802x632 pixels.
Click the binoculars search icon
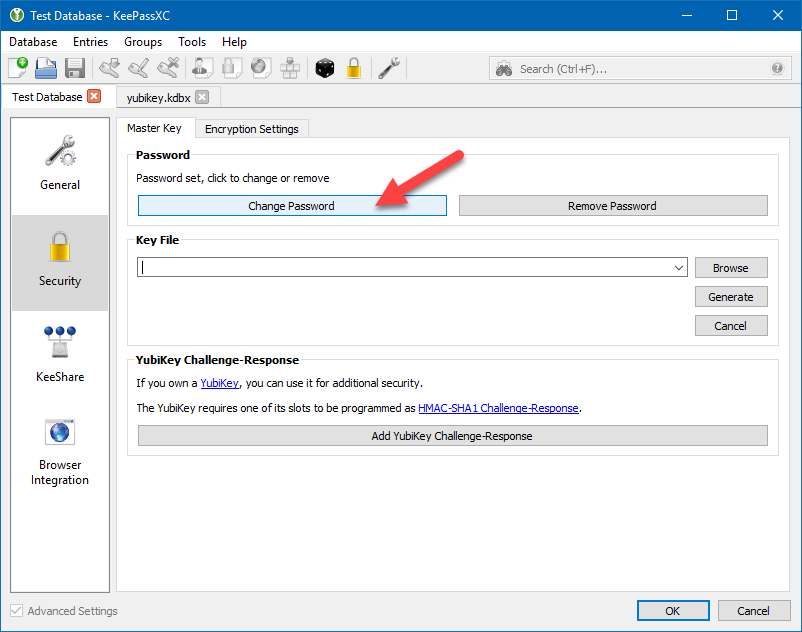tap(504, 69)
